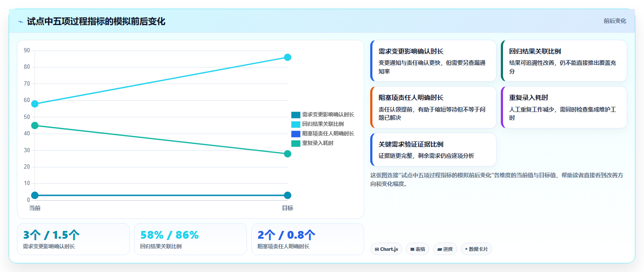
Task: Click the icon in the Chart.js tag
Action: [x=377, y=250]
